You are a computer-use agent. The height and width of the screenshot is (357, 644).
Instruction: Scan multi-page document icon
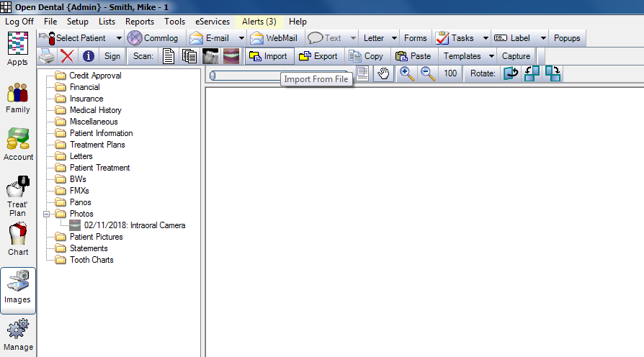coord(189,56)
